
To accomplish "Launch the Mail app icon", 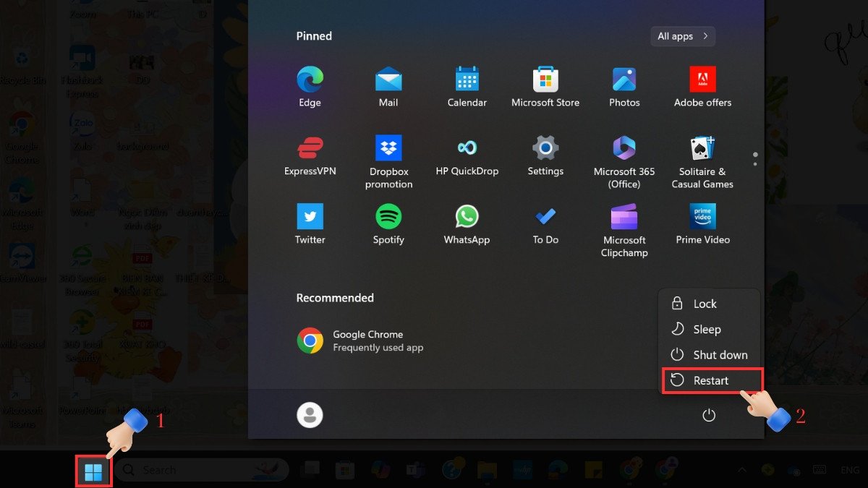I will [388, 80].
